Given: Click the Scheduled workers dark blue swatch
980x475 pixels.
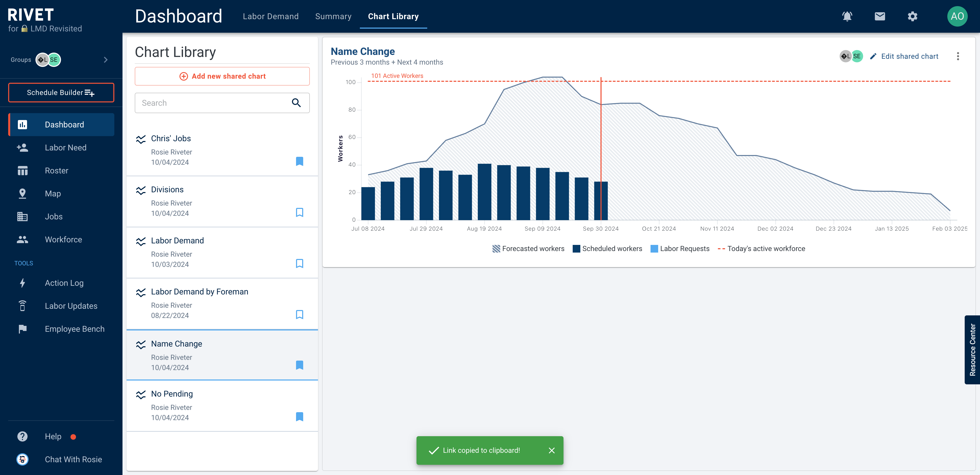Looking at the screenshot, I should coord(576,249).
